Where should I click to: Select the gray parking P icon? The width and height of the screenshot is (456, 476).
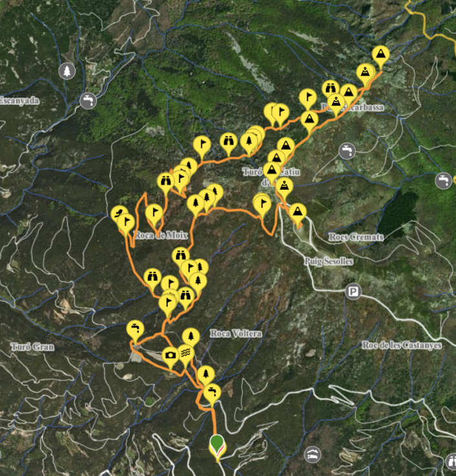(353, 292)
